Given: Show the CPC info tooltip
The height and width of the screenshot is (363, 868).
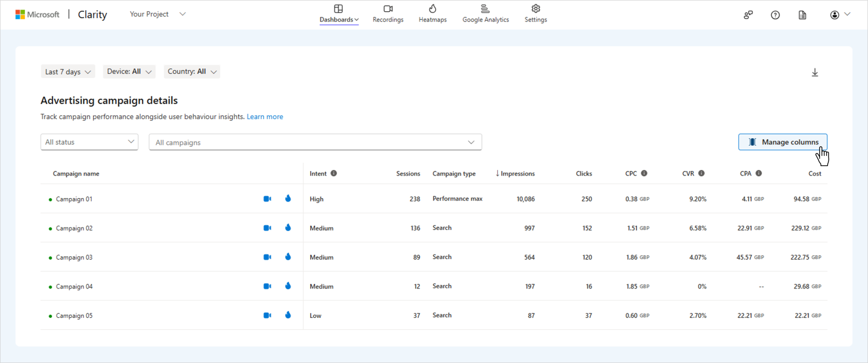Looking at the screenshot, I should click(x=644, y=173).
